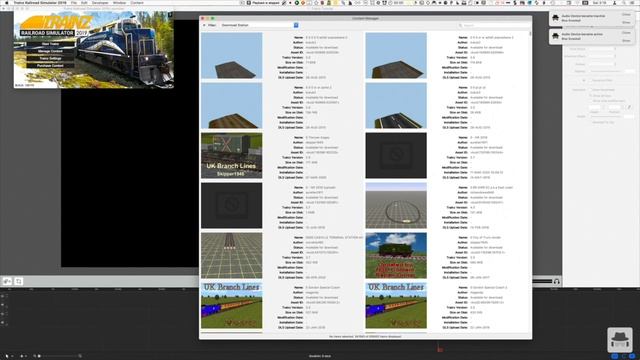Click the floating hat icon in the corner
The image size is (640, 360).
620,339
